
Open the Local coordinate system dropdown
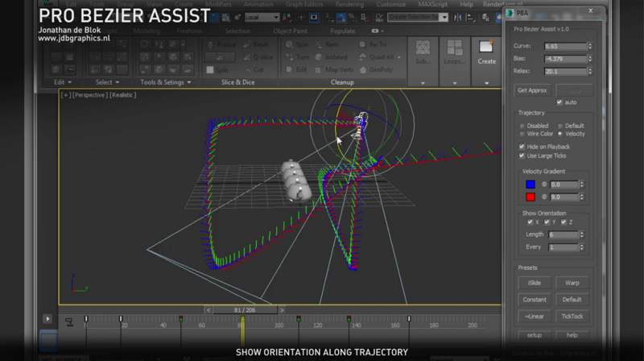tap(262, 17)
